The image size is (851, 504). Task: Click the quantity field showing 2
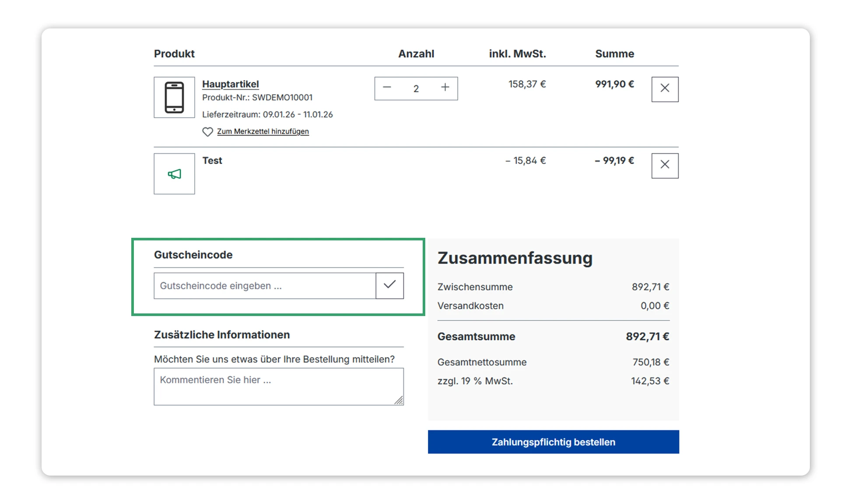coord(416,89)
